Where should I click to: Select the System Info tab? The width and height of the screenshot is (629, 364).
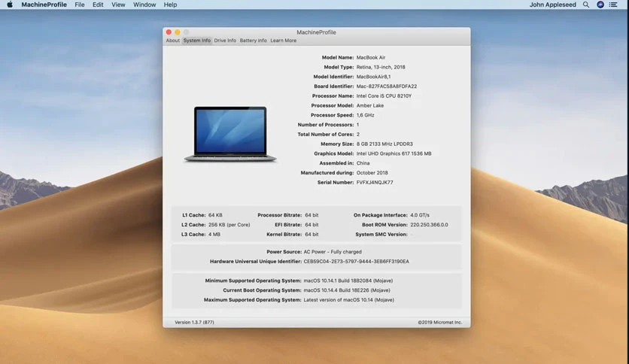pyautogui.click(x=197, y=41)
